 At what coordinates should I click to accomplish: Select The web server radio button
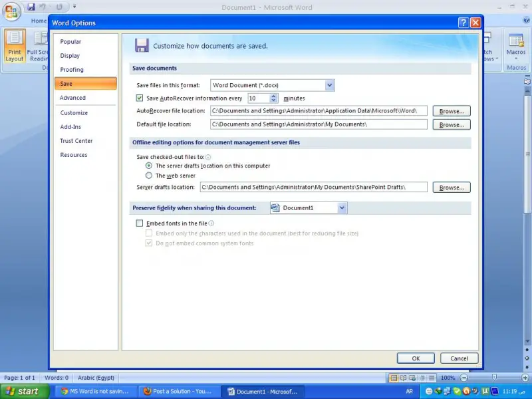pyautogui.click(x=148, y=176)
